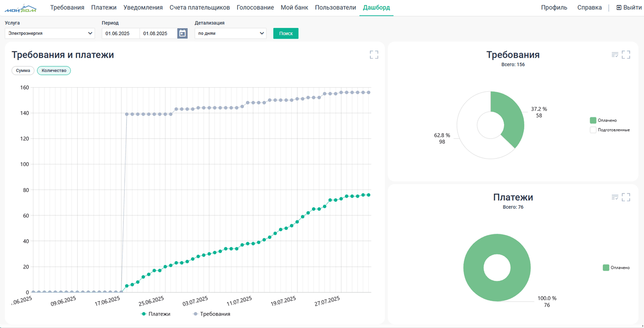This screenshot has height=328, width=644.
Task: Click Оплачено green swatch in Требования legend
Action: (593, 120)
